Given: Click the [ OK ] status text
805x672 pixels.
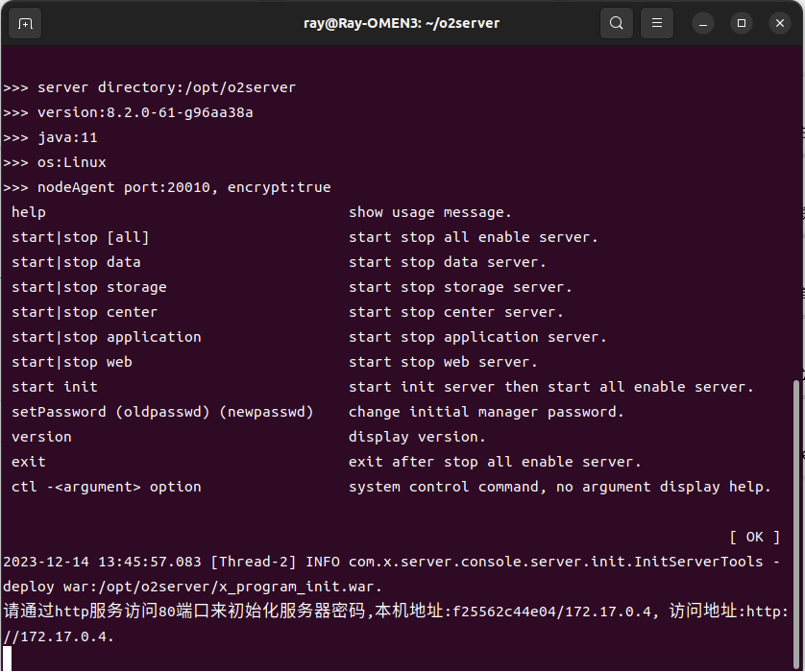Looking at the screenshot, I should [754, 537].
